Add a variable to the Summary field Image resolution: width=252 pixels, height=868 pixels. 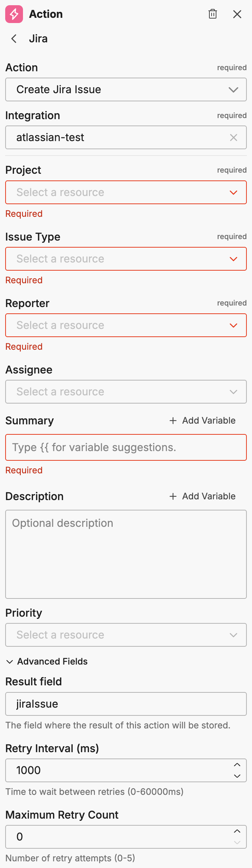pyautogui.click(x=203, y=421)
